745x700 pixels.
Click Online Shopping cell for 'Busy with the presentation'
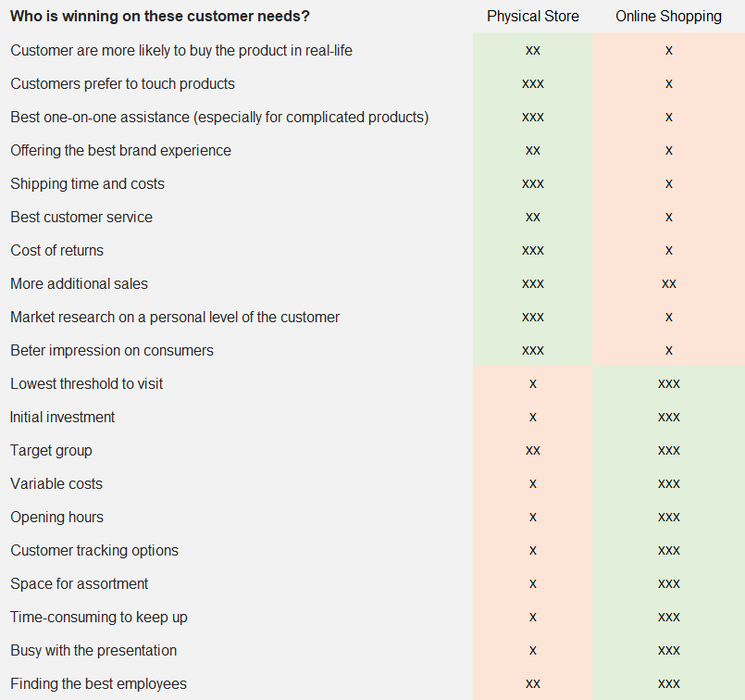[668, 651]
